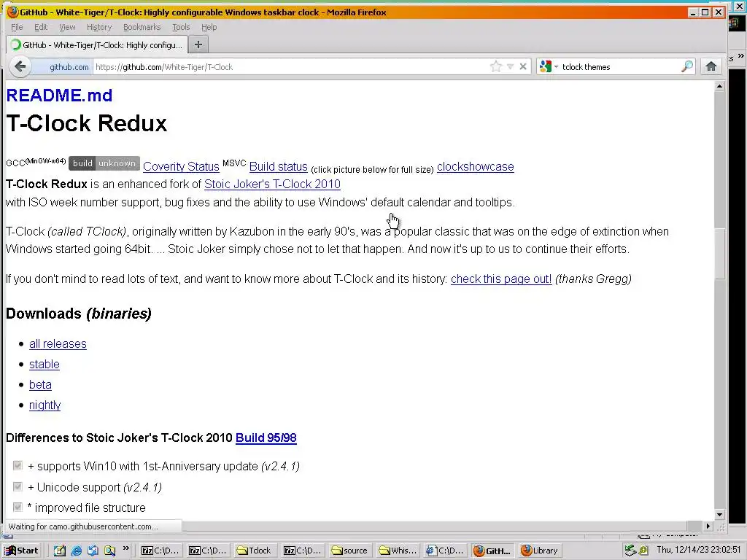This screenshot has height=560, width=747.
Task: Open the beta download link
Action: (x=40, y=385)
